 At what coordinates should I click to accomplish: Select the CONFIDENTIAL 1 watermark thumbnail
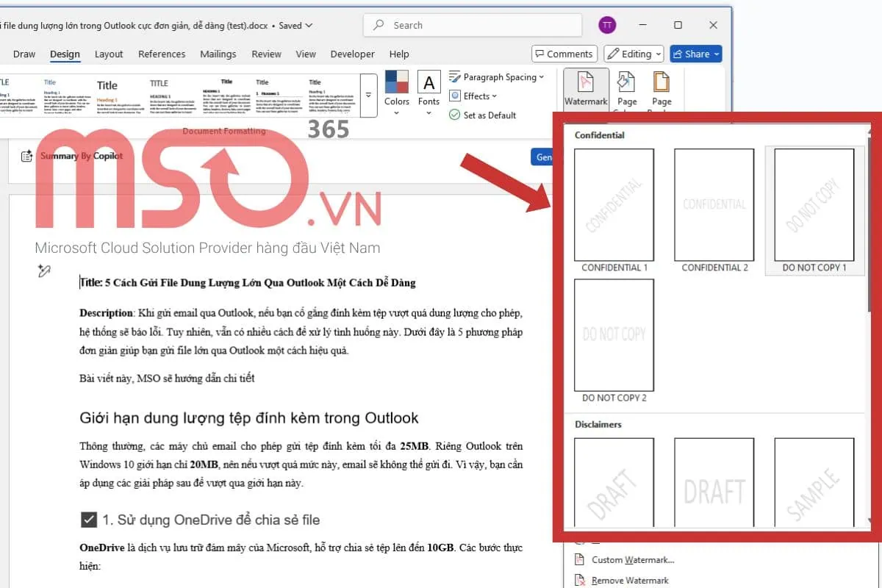pos(614,205)
